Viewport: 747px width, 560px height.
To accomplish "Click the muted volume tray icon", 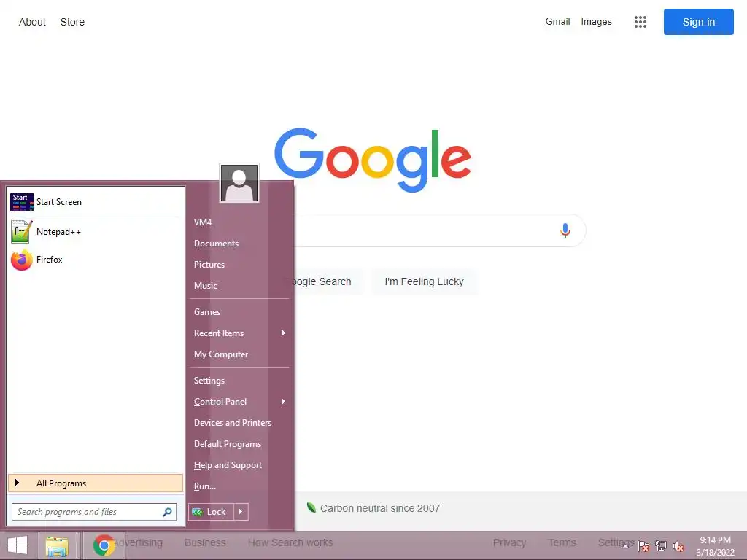I will (678, 546).
